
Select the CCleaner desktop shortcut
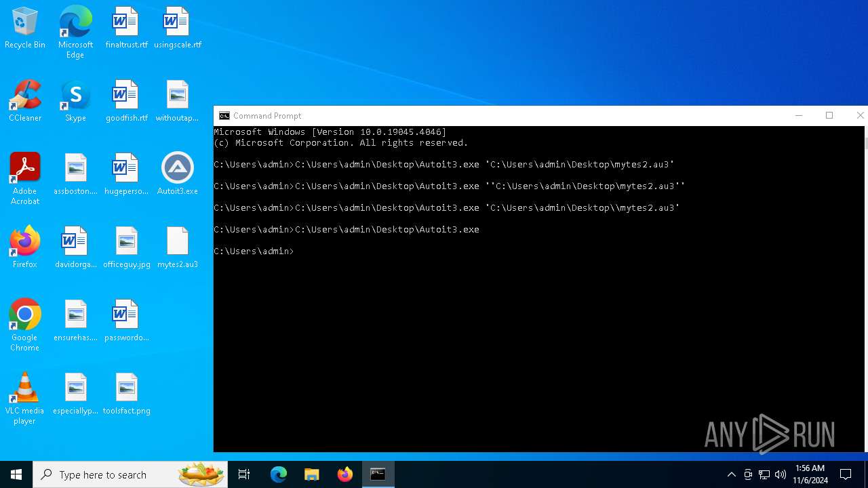(x=25, y=102)
